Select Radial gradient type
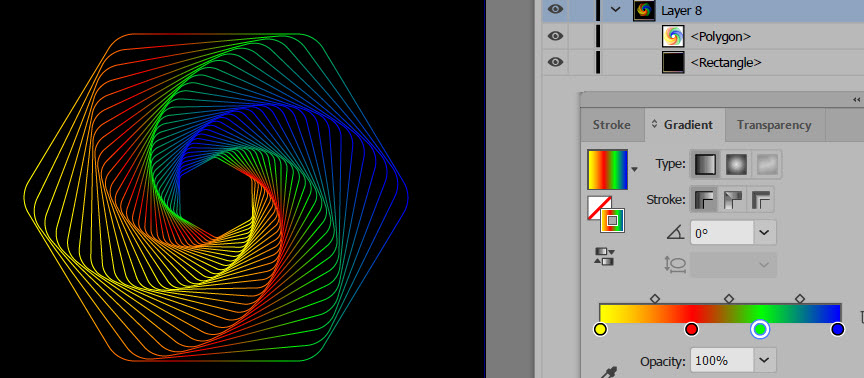This screenshot has width=864, height=378. [736, 164]
